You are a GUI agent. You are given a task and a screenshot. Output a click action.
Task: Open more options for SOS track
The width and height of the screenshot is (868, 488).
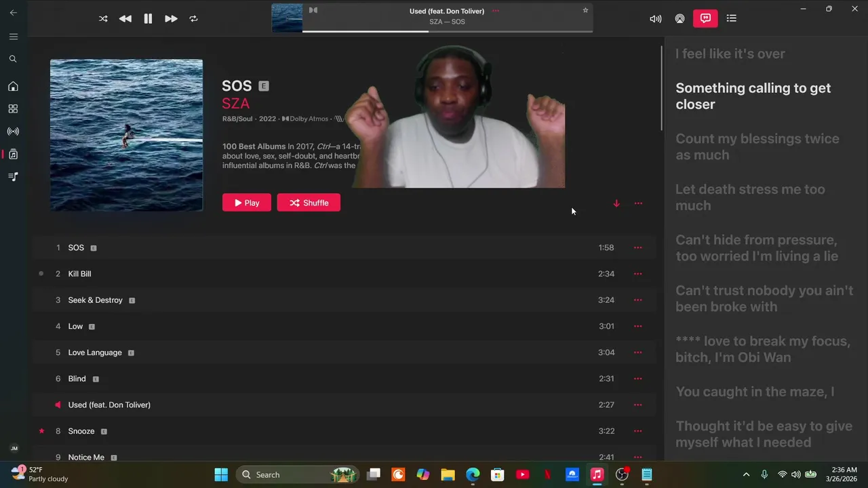pos(637,247)
